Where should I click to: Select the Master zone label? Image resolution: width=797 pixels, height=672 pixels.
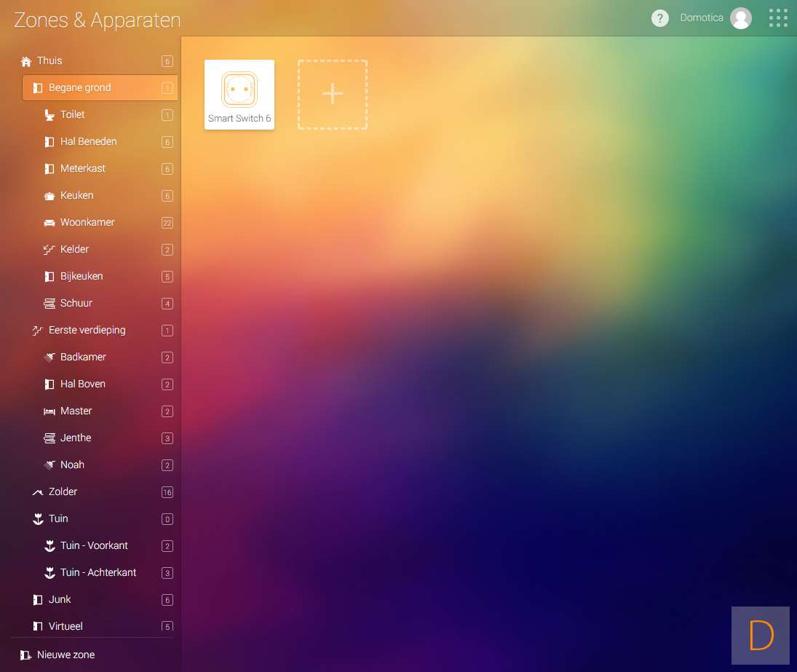76,411
